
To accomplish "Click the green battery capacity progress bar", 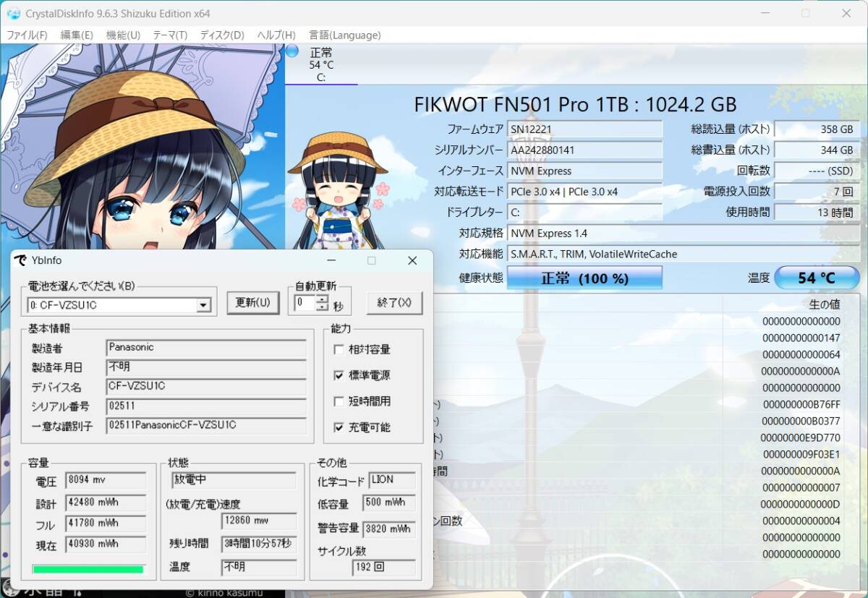I will click(x=88, y=569).
